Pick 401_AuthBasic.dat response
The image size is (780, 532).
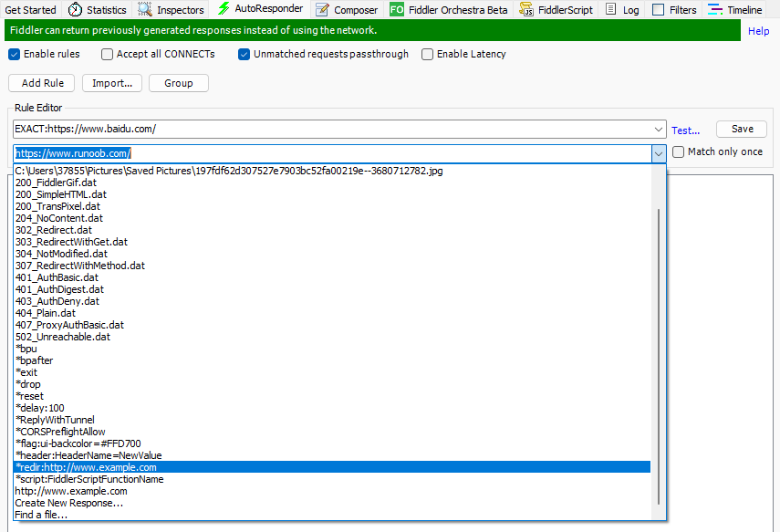pos(332,277)
